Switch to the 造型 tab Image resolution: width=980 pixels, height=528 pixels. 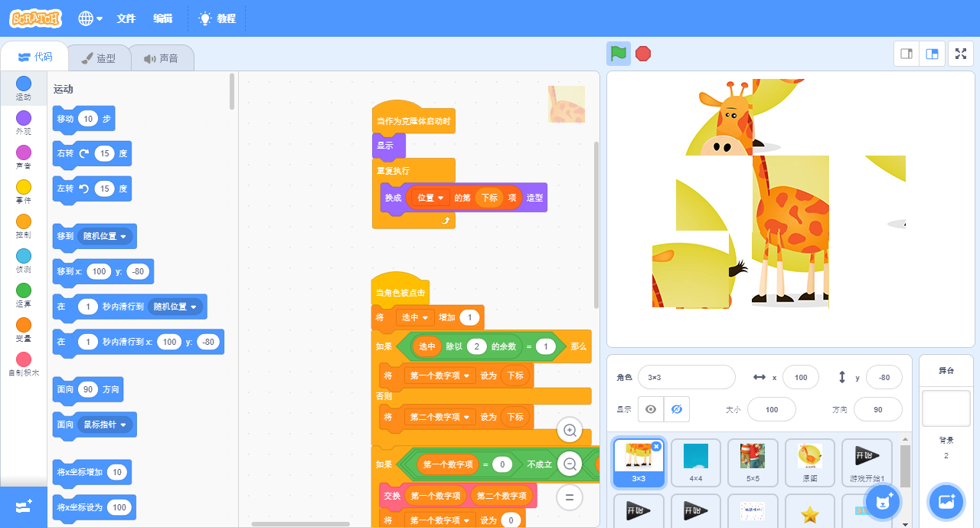[99, 57]
